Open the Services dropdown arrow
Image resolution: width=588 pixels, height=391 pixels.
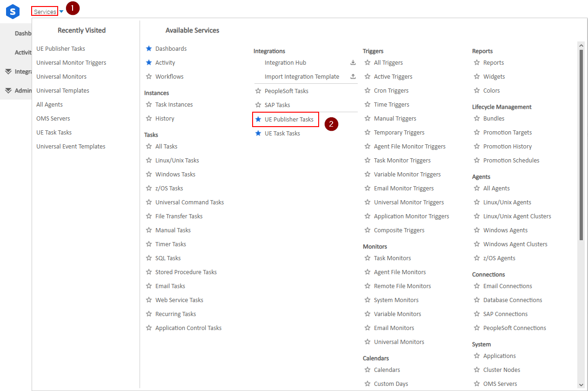[61, 12]
